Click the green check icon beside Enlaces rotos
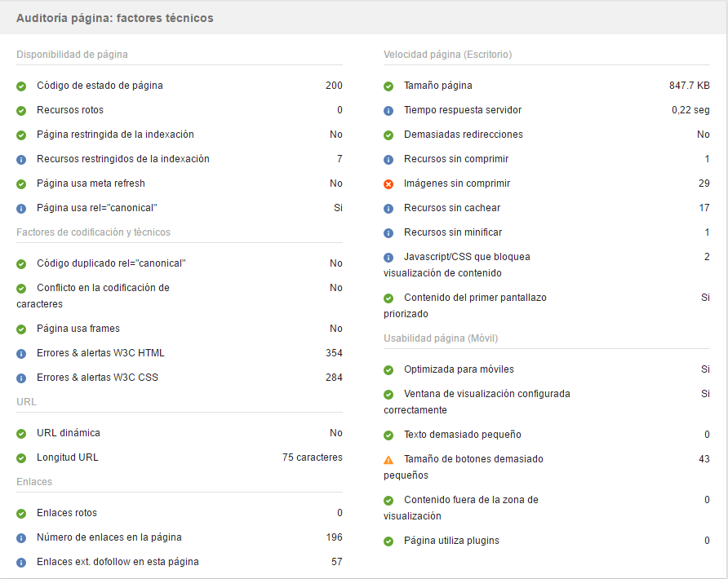This screenshot has width=728, height=579. pos(21,513)
